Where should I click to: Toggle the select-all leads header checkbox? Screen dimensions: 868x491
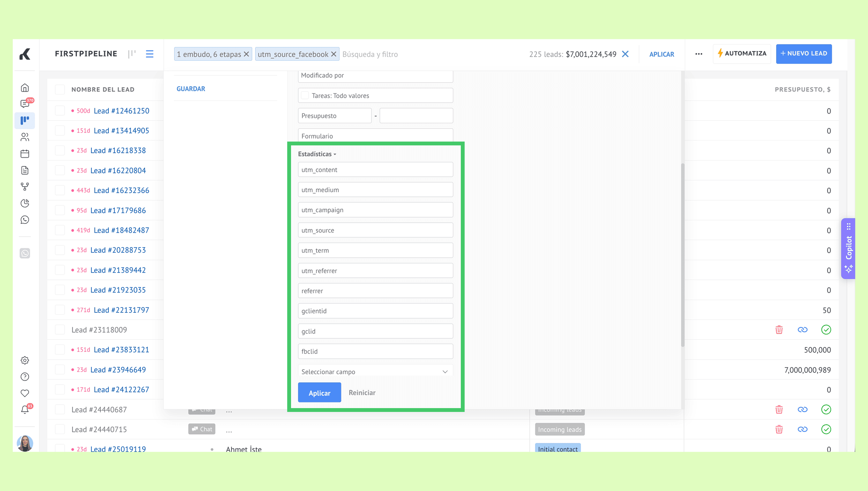pyautogui.click(x=60, y=89)
